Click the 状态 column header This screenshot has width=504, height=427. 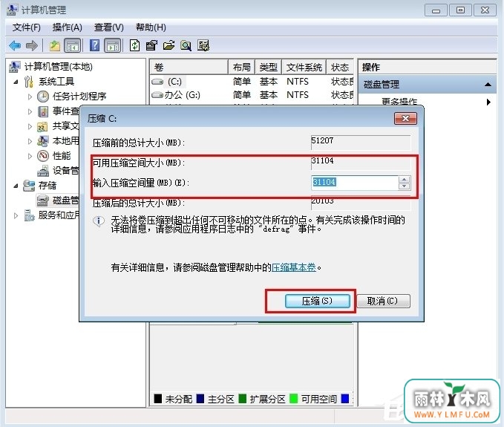[x=340, y=67]
